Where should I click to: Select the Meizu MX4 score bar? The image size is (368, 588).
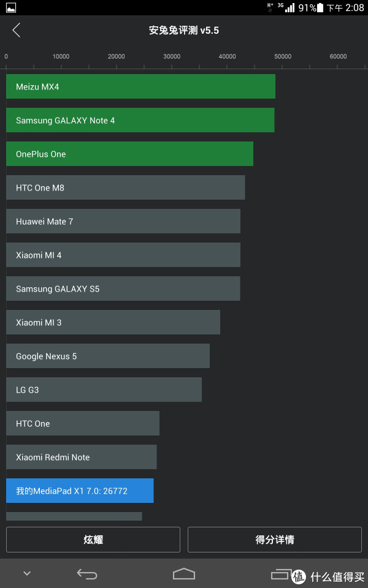[141, 86]
